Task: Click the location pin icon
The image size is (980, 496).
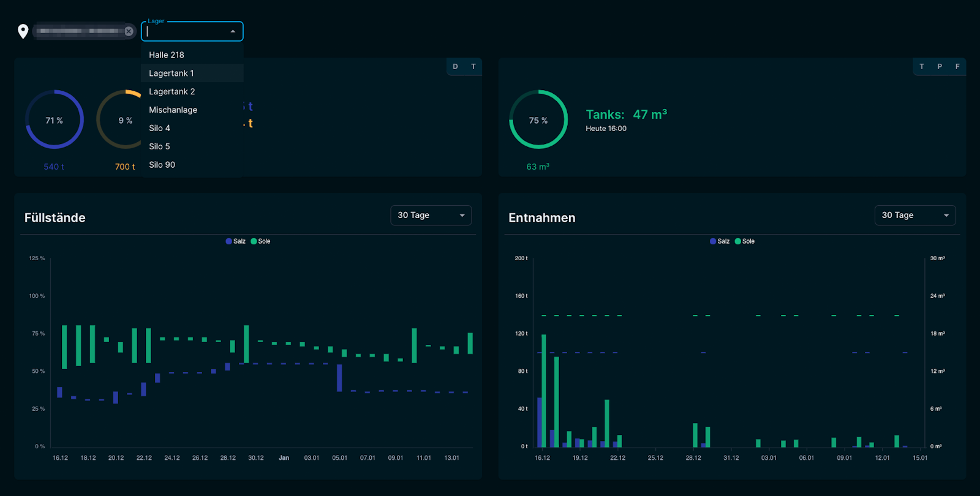Action: pyautogui.click(x=23, y=31)
